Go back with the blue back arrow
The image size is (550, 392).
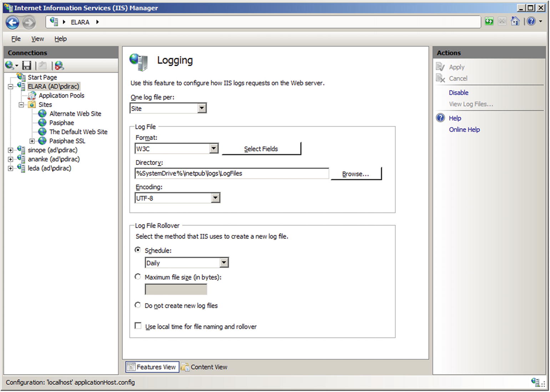[12, 22]
